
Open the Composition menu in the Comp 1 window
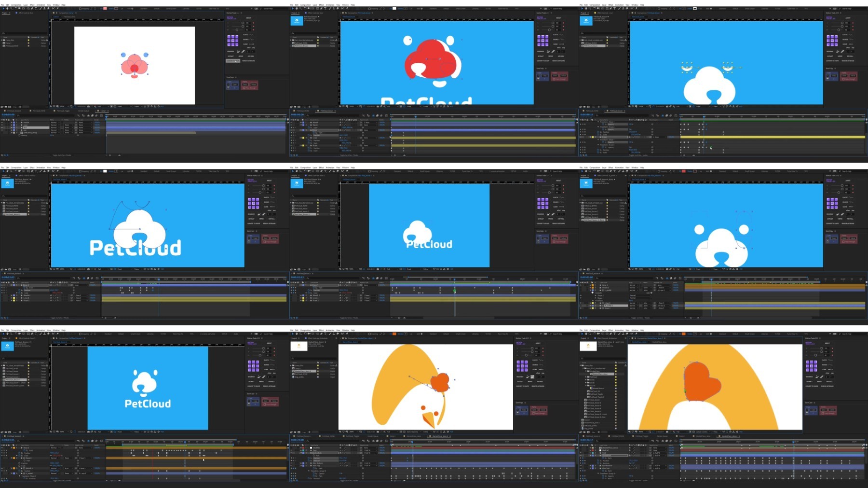pyautogui.click(x=16, y=5)
